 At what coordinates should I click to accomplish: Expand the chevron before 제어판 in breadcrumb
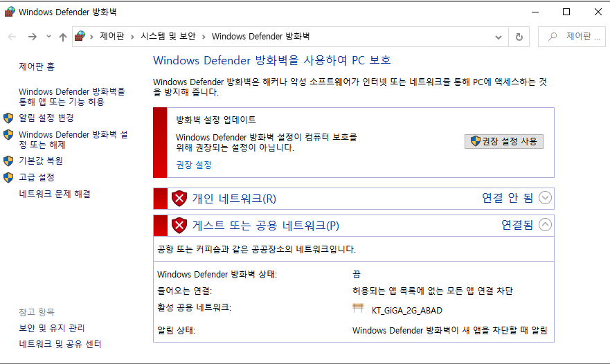pyautogui.click(x=92, y=37)
